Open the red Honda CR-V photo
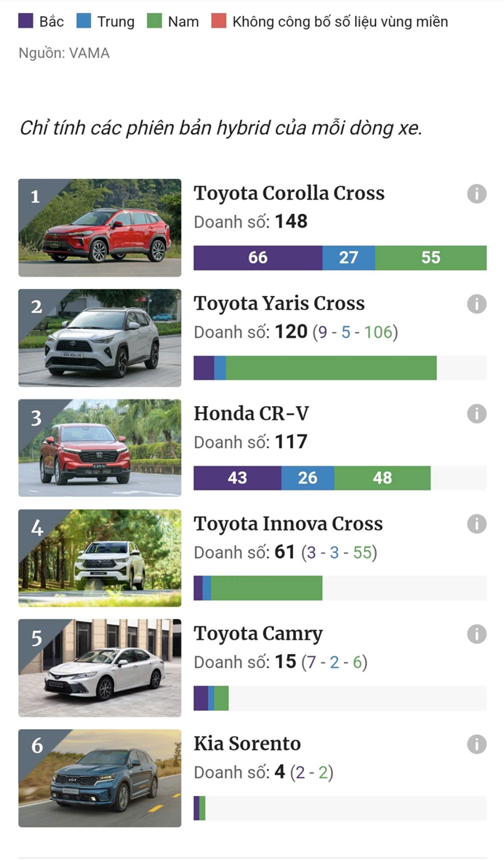Screen dimensions: 504x860 100,447
